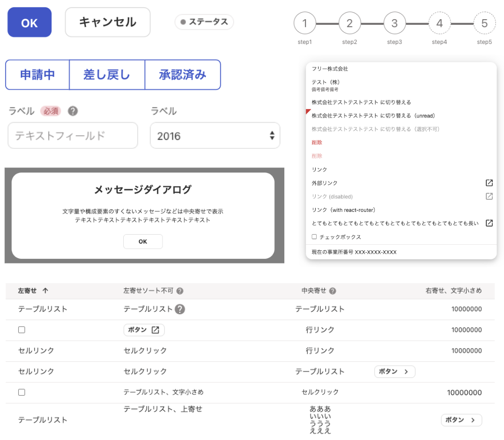The image size is (504, 440).
Task: Click the テキストフィールド input box
Action: 72,136
